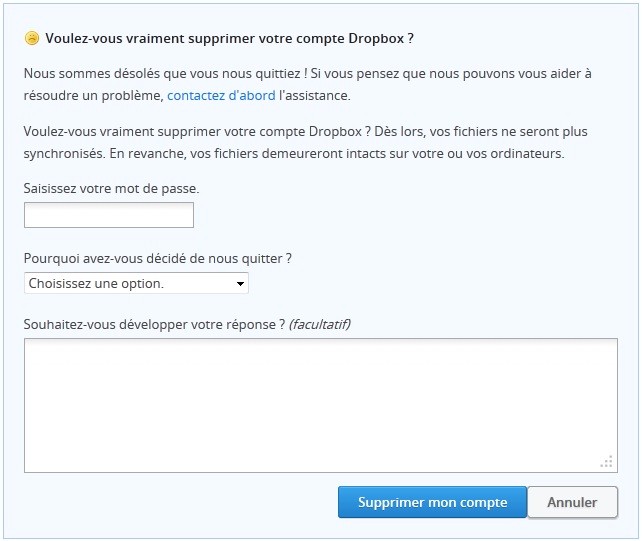This screenshot has height=541, width=642.
Task: Click the arrow of the reason selector
Action: click(x=240, y=284)
